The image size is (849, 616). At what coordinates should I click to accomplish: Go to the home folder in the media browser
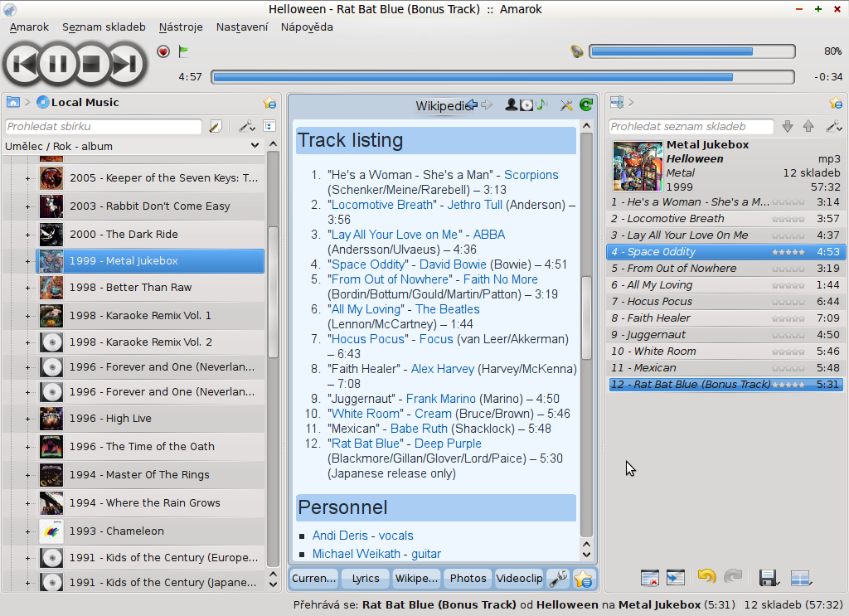pos(13,102)
